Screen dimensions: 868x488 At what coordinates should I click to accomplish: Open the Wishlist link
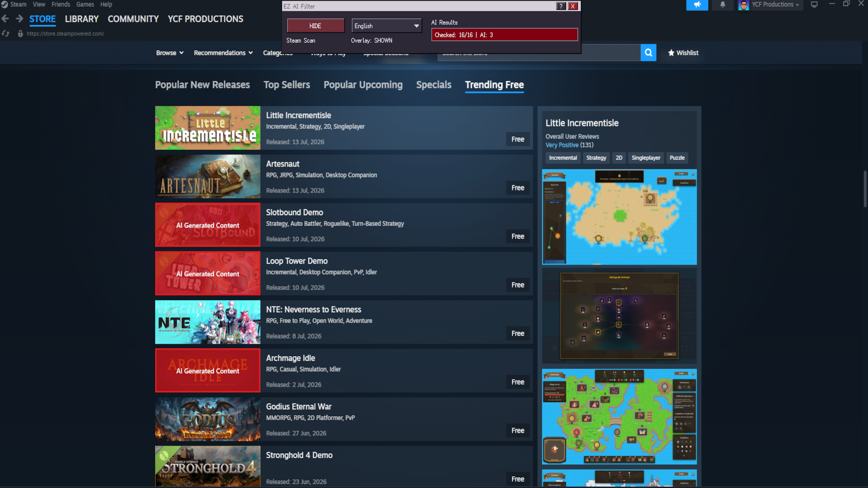[x=683, y=53]
